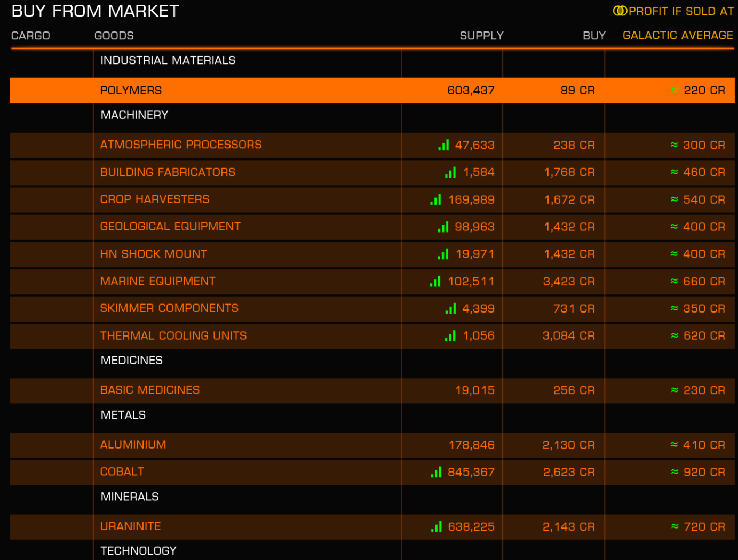Image resolution: width=738 pixels, height=560 pixels.
Task: Click the Goods column header
Action: click(x=114, y=36)
